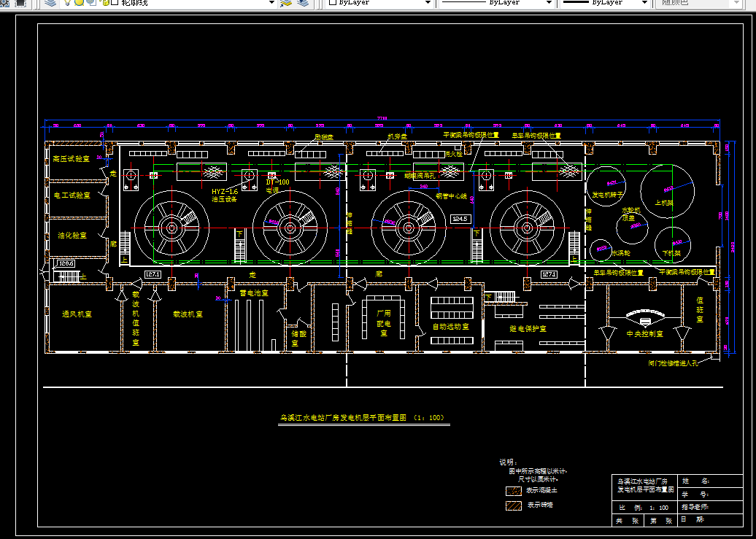Click the 机旁盘 label
756x539 pixels.
click(x=397, y=136)
